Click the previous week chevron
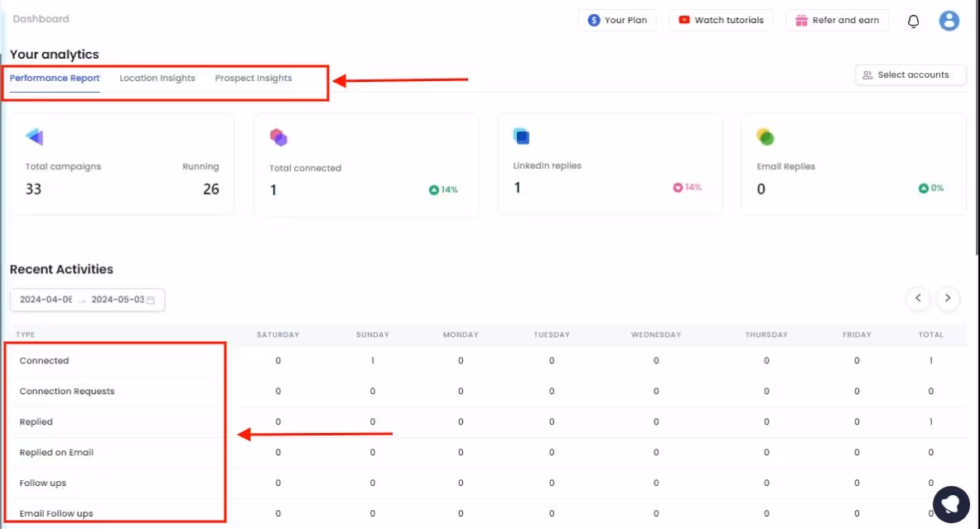Image resolution: width=980 pixels, height=529 pixels. point(918,298)
